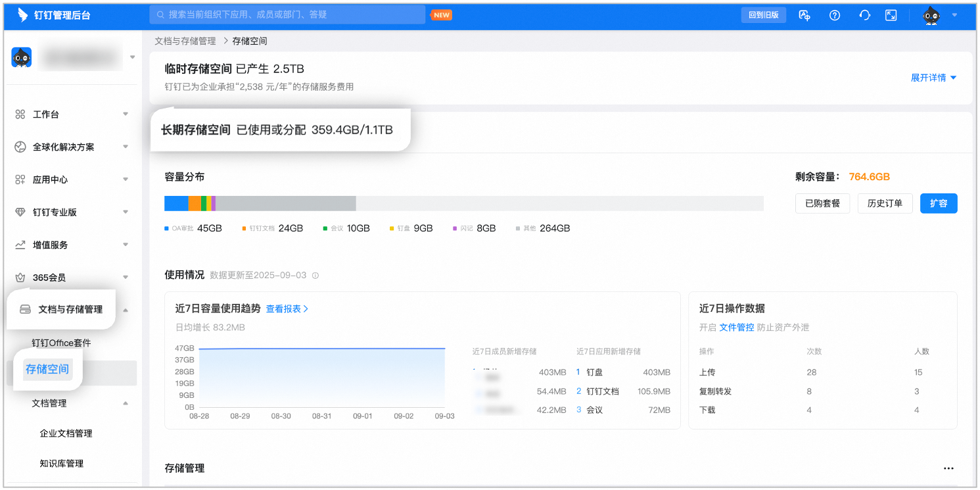Click inside the 近7日容量使用趋势 line chart
Image resolution: width=980 pixels, height=490 pixels.
click(322, 378)
